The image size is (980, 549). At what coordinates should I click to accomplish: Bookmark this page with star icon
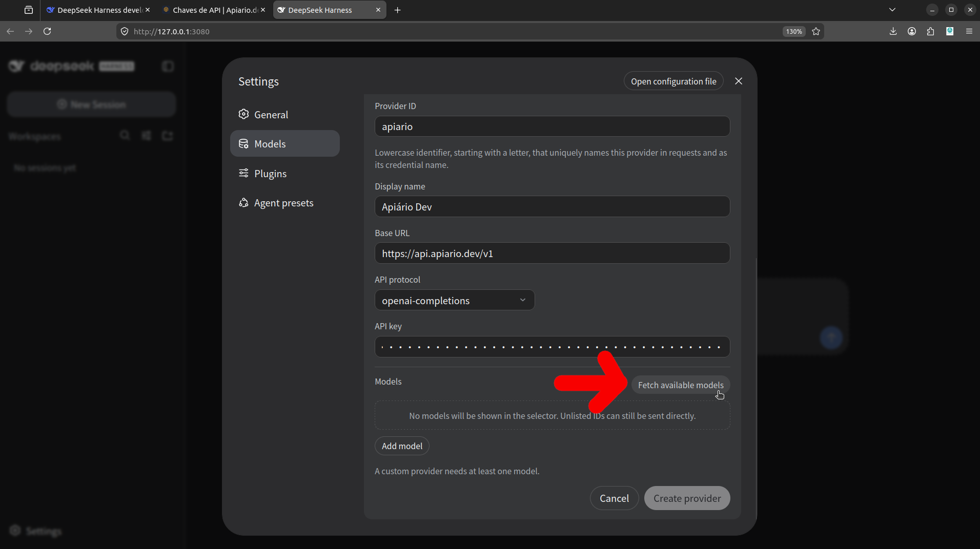click(x=816, y=31)
